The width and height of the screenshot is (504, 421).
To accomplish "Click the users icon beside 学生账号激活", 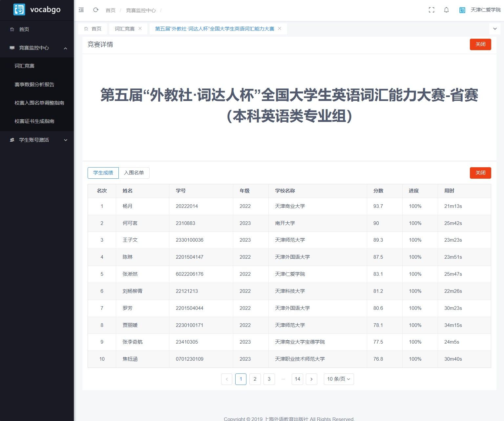I will (x=12, y=140).
